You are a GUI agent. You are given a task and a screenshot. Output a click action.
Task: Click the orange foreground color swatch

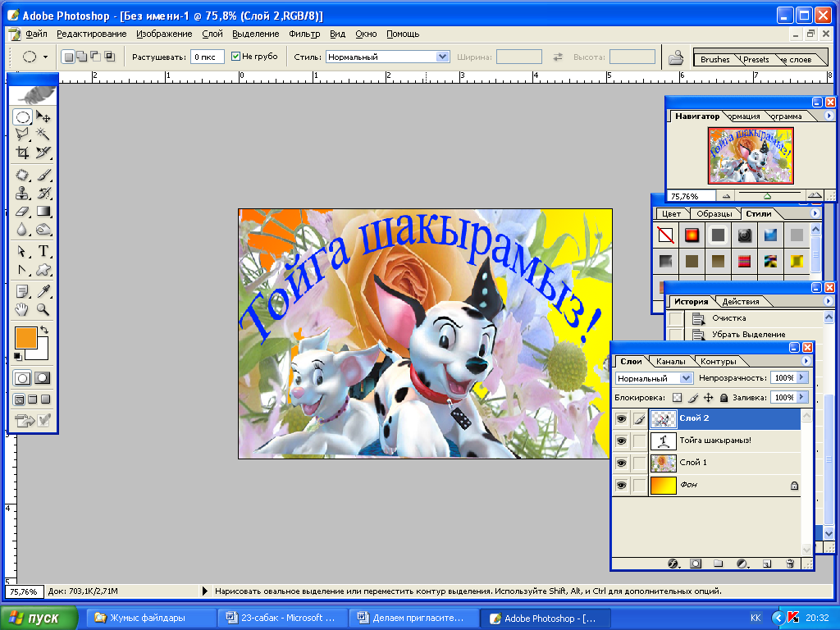coord(25,338)
